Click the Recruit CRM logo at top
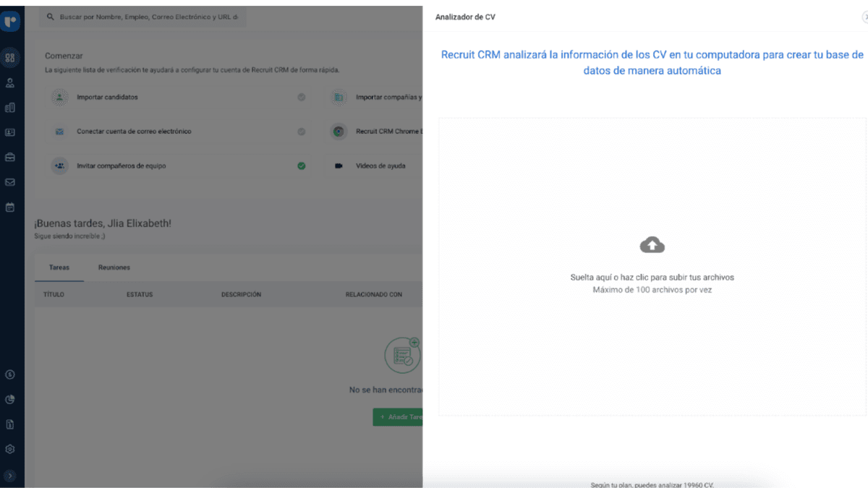This screenshot has height=488, width=868. [9, 20]
